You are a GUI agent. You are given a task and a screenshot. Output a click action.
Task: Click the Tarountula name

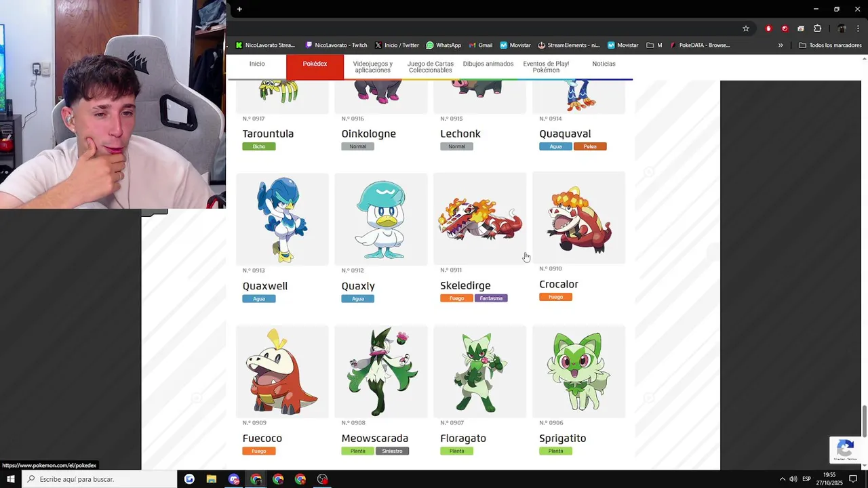tap(268, 134)
